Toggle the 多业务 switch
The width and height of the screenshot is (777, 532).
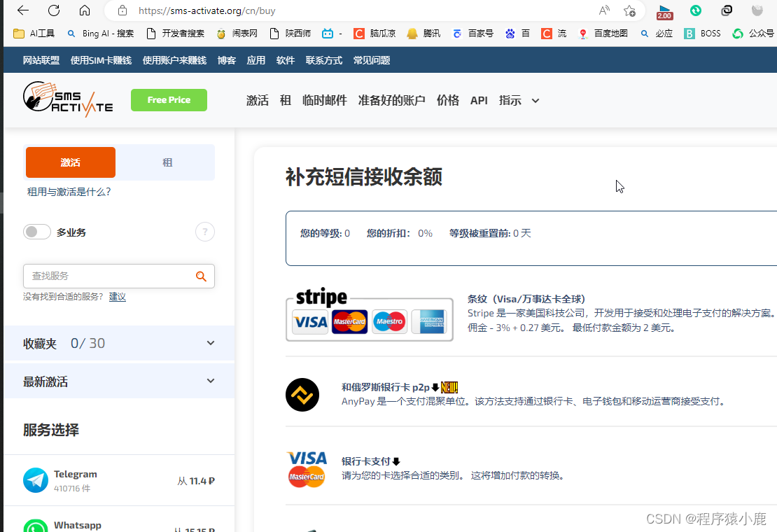(36, 232)
